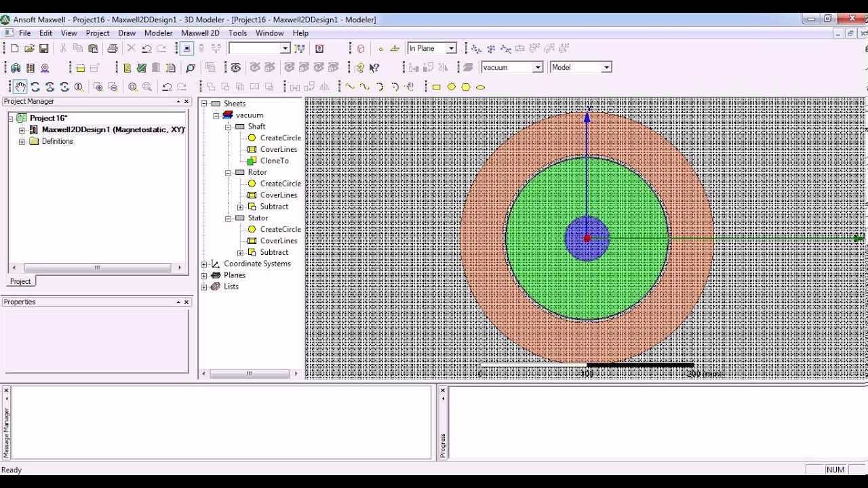Close the Properties panel
The width and height of the screenshot is (868, 488).
[x=186, y=302]
